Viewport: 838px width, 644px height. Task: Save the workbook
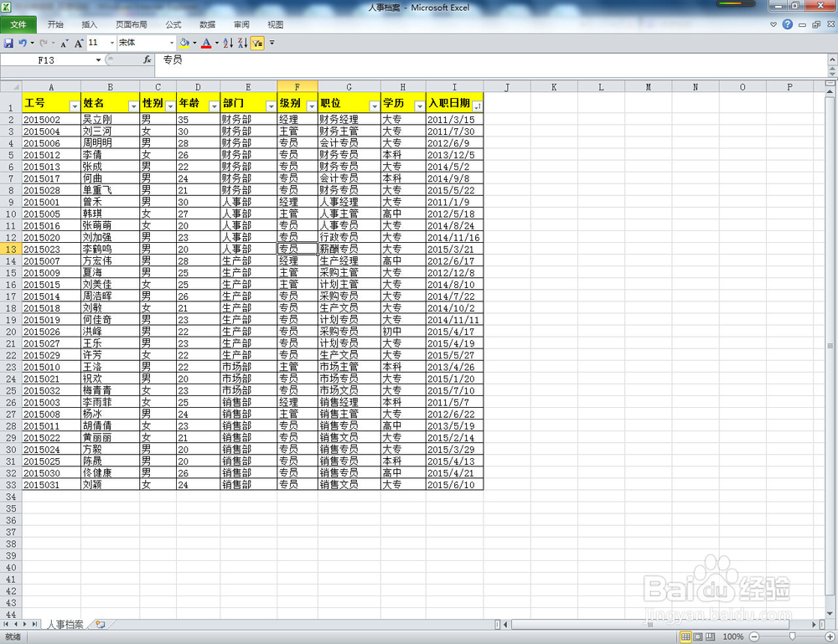pos(9,43)
